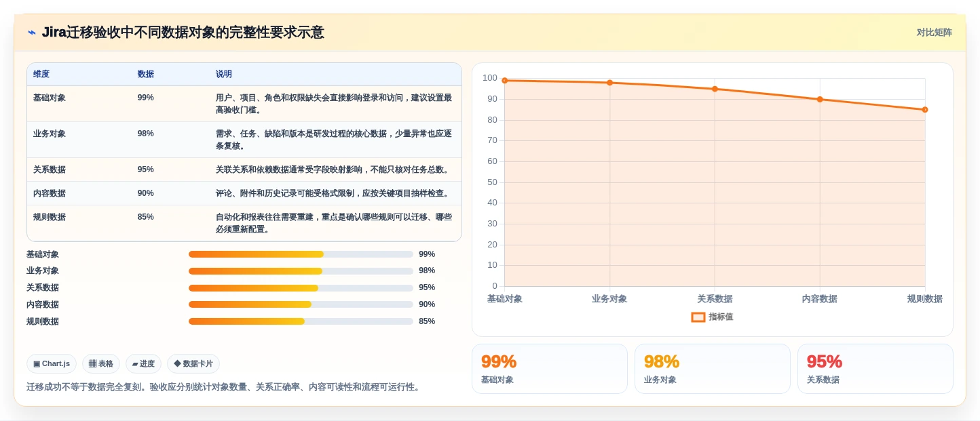
Task: Click the 85% label beside progress bar
Action: click(x=427, y=321)
